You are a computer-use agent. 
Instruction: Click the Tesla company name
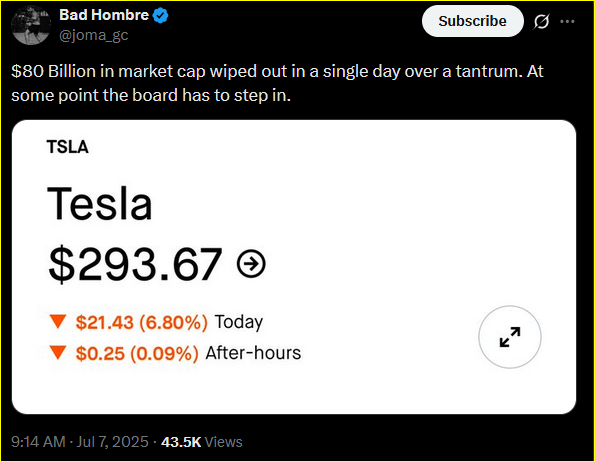tap(99, 204)
